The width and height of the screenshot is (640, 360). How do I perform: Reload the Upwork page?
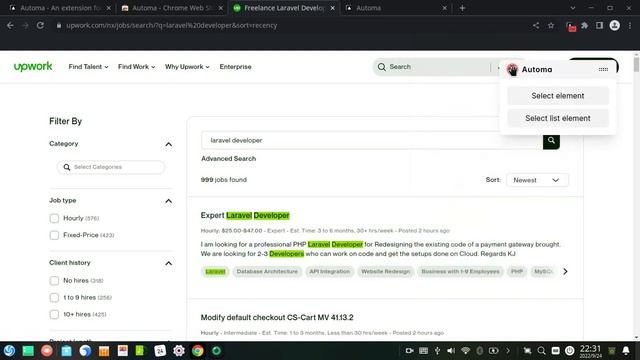[40, 25]
